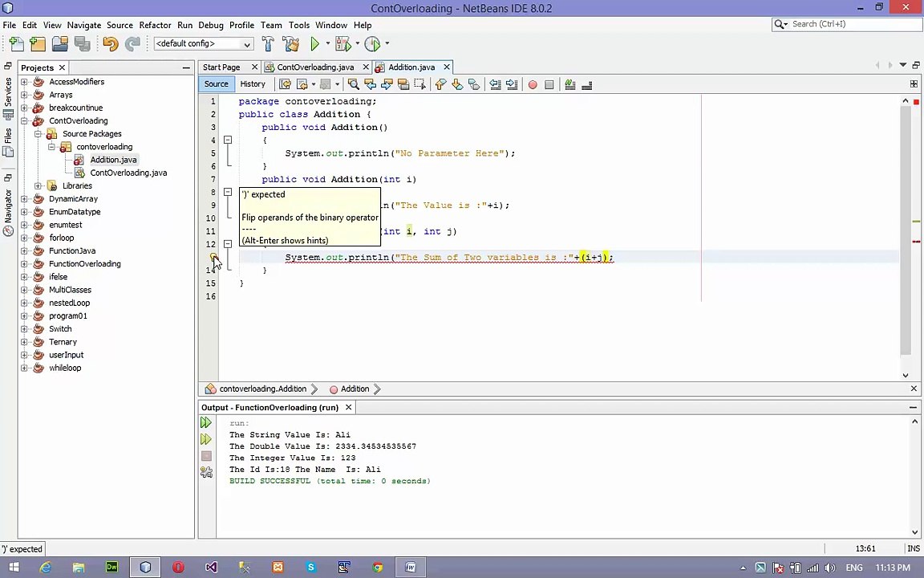Open the config dropdown <default config>
This screenshot has height=578, width=924.
(203, 43)
